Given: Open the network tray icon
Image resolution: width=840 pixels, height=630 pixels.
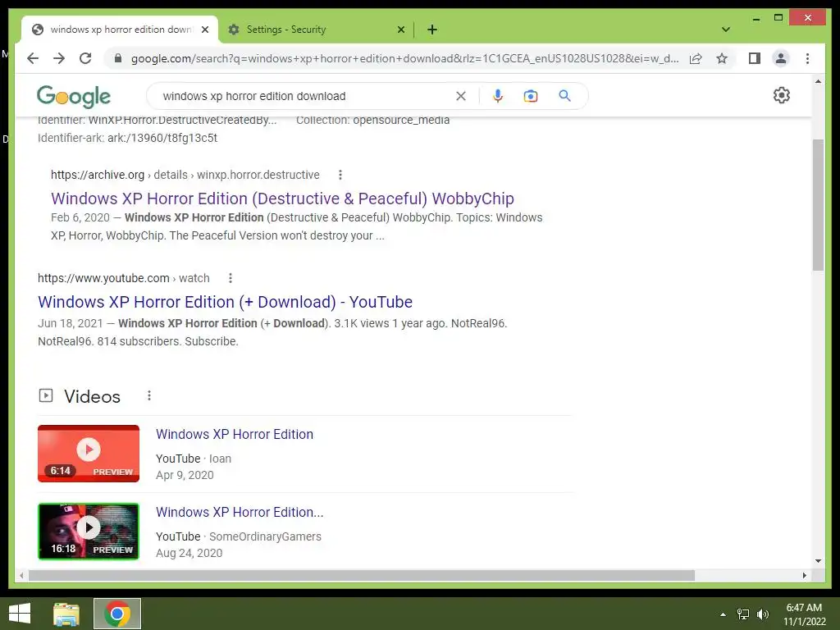Looking at the screenshot, I should [743, 614].
